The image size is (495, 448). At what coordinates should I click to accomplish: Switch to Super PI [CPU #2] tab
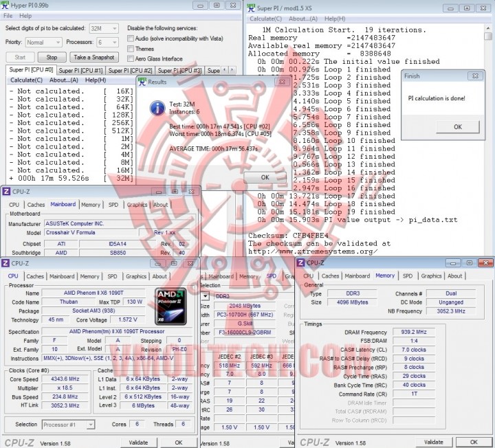(130, 71)
